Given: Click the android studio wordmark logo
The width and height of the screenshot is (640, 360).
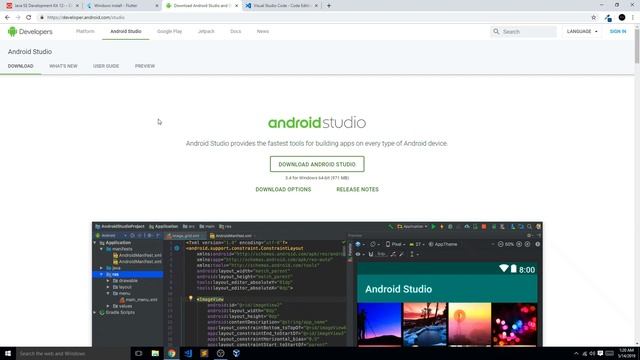Looking at the screenshot, I should point(317,122).
